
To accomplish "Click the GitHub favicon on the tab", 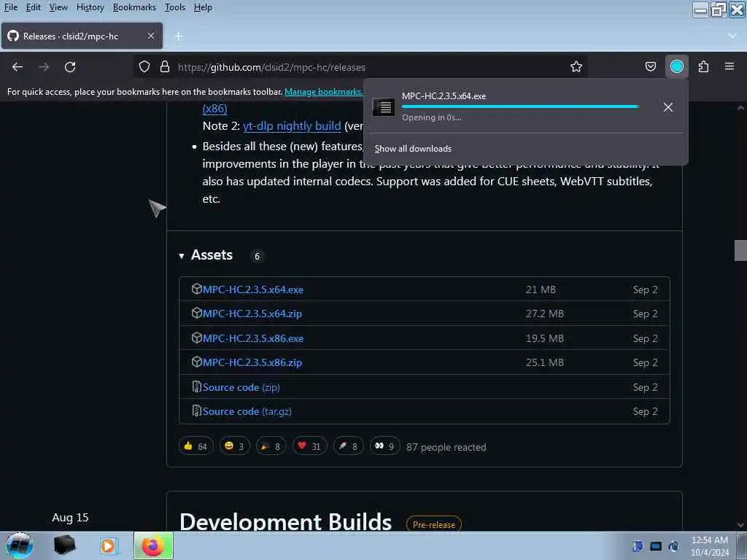I will 13,36.
